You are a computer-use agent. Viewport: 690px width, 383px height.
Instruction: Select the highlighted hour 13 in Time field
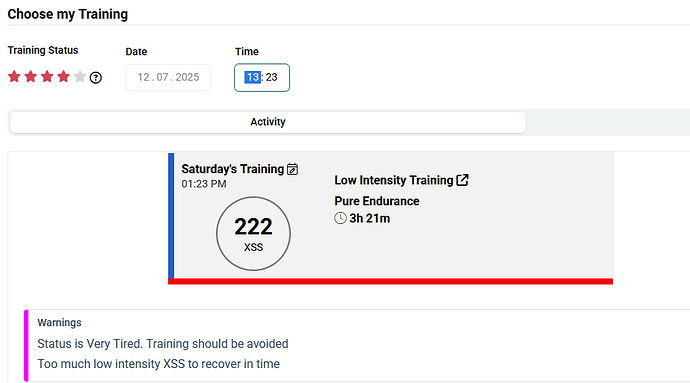tap(253, 77)
